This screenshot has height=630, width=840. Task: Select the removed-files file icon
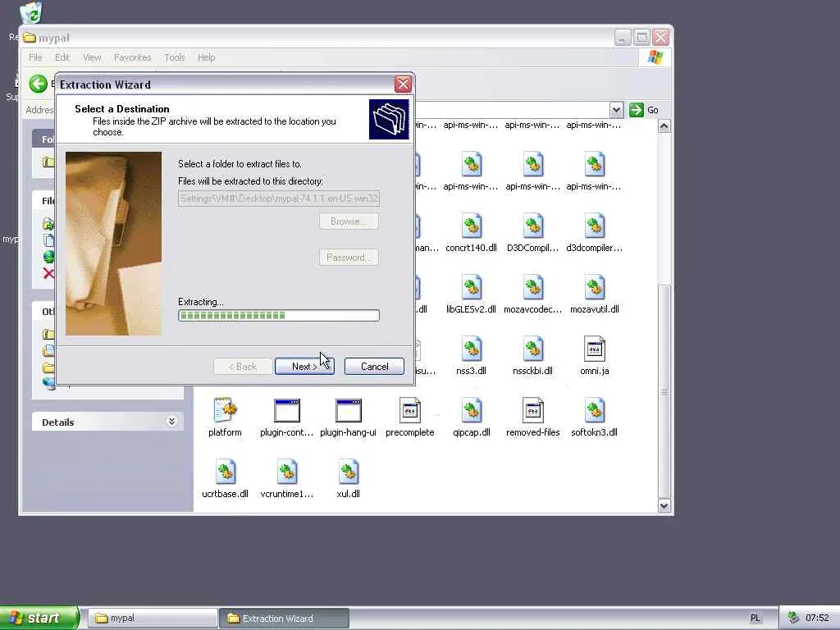pos(533,410)
